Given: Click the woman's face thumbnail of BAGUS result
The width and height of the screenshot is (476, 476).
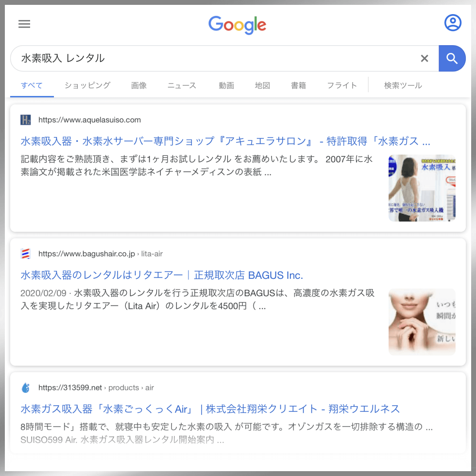Looking at the screenshot, I should pyautogui.click(x=422, y=322).
